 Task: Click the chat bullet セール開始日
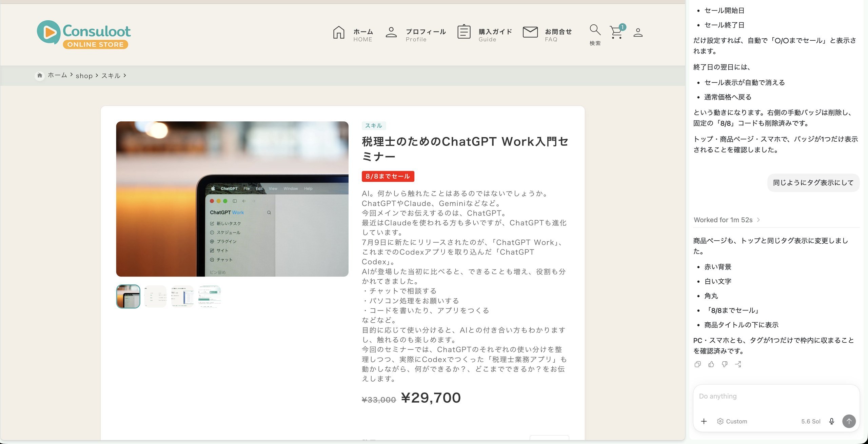(x=724, y=11)
